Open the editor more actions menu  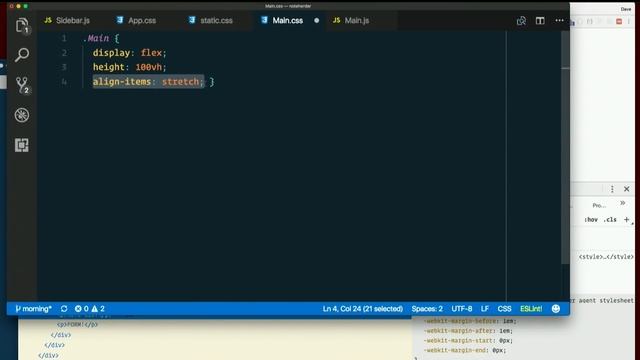(x=559, y=20)
